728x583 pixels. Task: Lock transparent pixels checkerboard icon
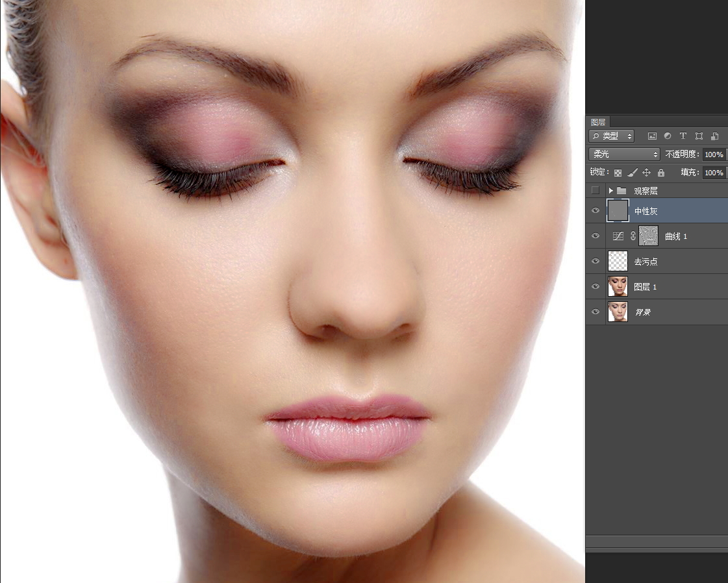tap(618, 173)
